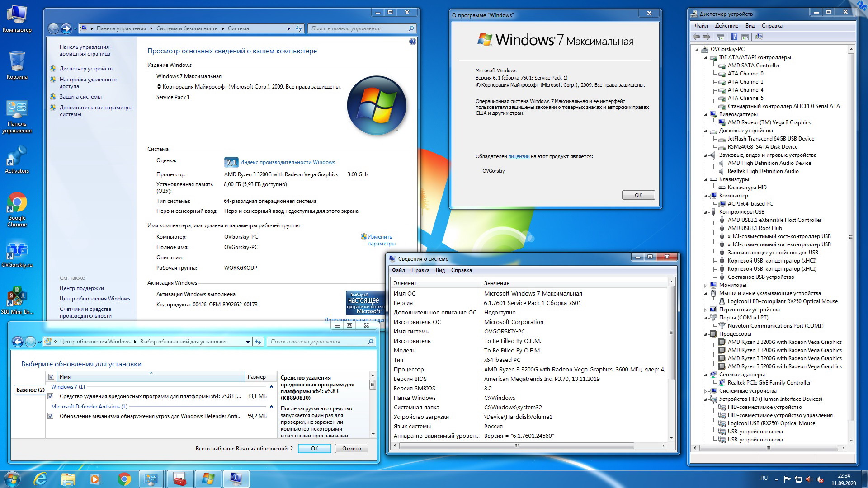Launch Google Chrome from the desktop
Image resolution: width=868 pixels, height=488 pixels.
point(17,210)
